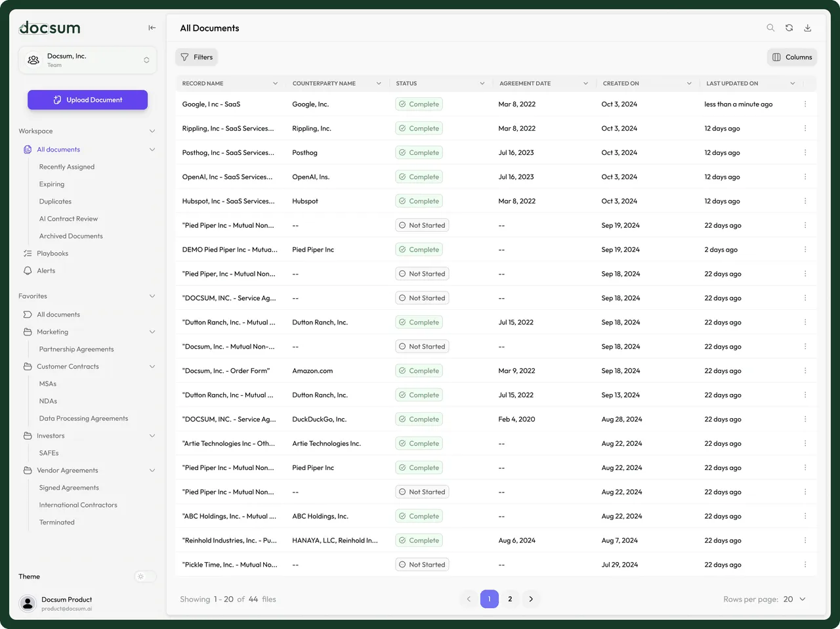Collapse the Customer Contracts folder chevron
The image size is (840, 629).
pos(152,366)
